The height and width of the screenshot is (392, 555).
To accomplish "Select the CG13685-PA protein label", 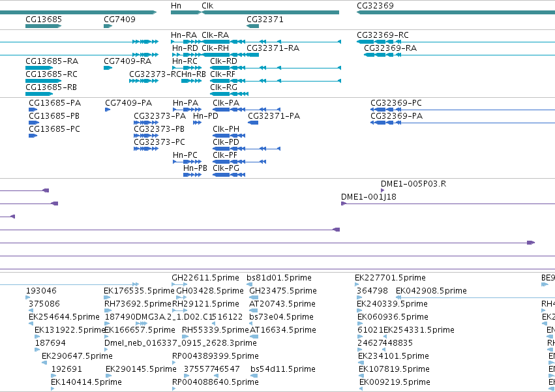I will [55, 103].
